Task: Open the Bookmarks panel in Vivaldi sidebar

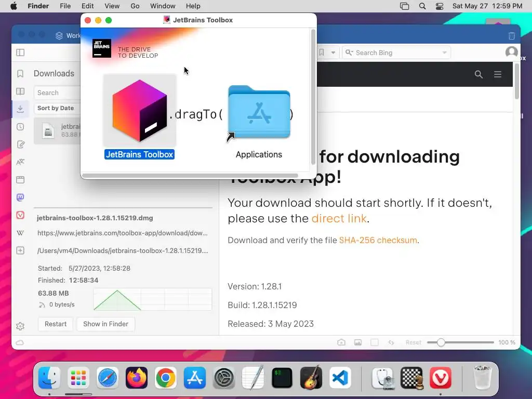Action: click(20, 74)
